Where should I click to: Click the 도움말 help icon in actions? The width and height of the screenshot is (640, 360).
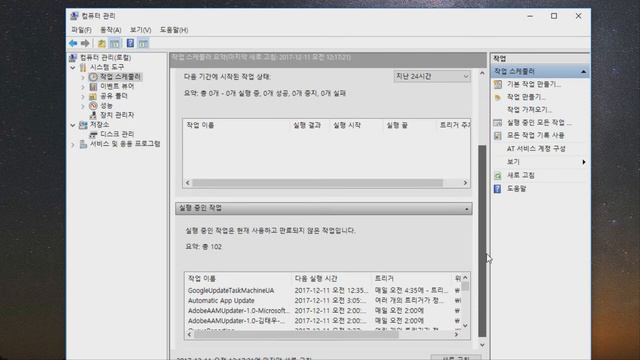(x=498, y=189)
